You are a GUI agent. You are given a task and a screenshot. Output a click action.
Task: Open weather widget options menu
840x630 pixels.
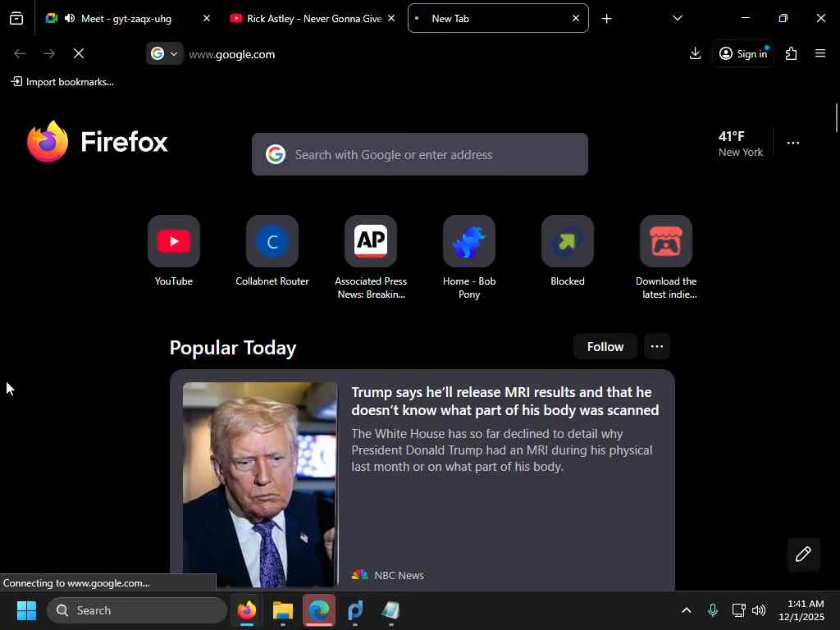[793, 143]
